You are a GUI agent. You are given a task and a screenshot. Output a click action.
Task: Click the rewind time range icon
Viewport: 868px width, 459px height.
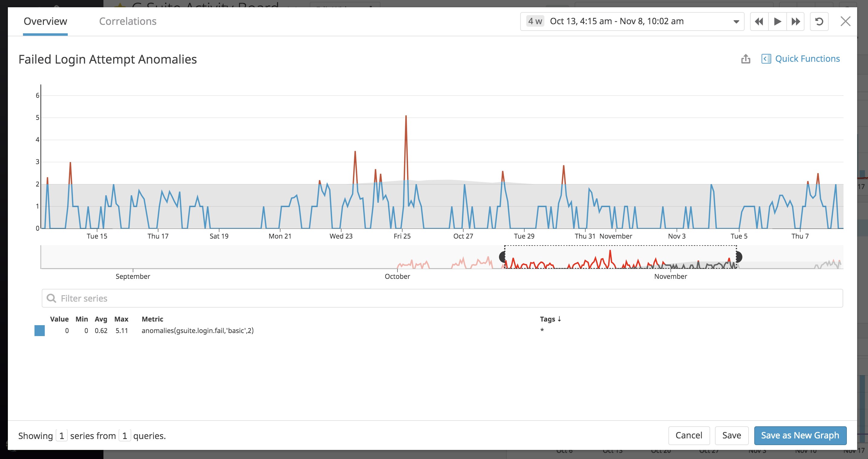[759, 21]
